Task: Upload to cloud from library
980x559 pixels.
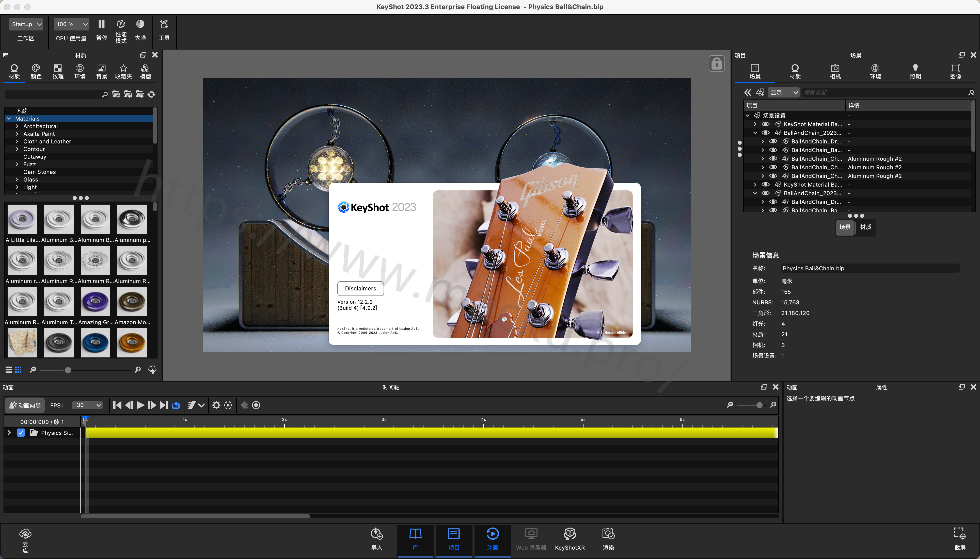Action: 152,370
